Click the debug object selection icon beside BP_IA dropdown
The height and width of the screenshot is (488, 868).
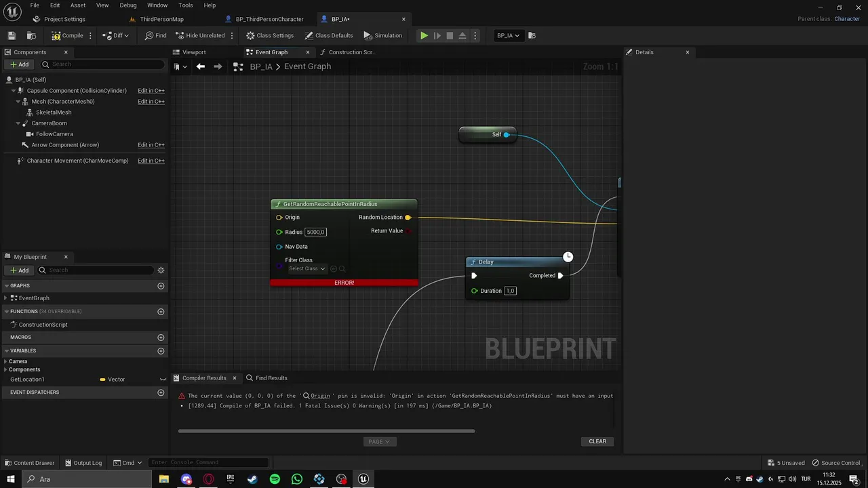[x=532, y=35]
